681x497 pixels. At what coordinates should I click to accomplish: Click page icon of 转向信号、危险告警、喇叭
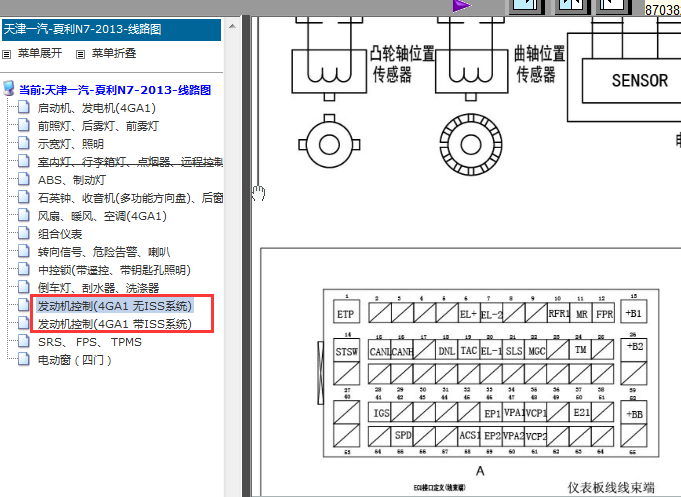24,251
